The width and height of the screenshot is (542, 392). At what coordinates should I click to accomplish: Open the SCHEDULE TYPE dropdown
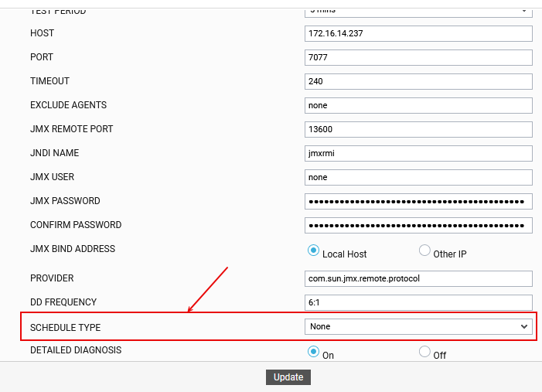418,326
